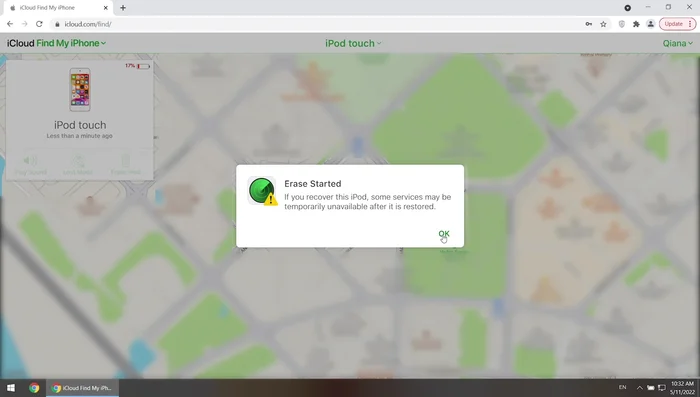This screenshot has height=397, width=700.
Task: Expand the iPod touch devices dropdown
Action: click(353, 43)
